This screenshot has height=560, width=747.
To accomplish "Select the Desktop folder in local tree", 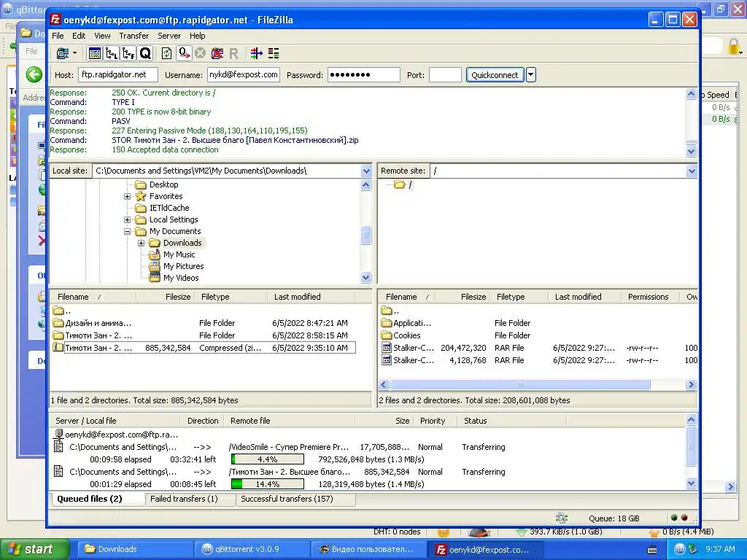I will coord(163,184).
